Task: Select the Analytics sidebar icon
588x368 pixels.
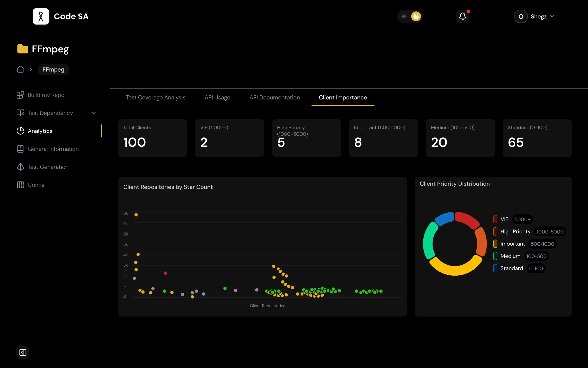Action: [x=20, y=131]
